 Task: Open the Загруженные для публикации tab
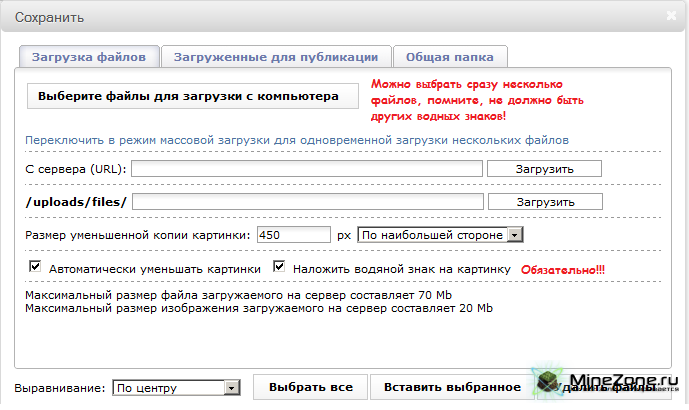tap(275, 57)
